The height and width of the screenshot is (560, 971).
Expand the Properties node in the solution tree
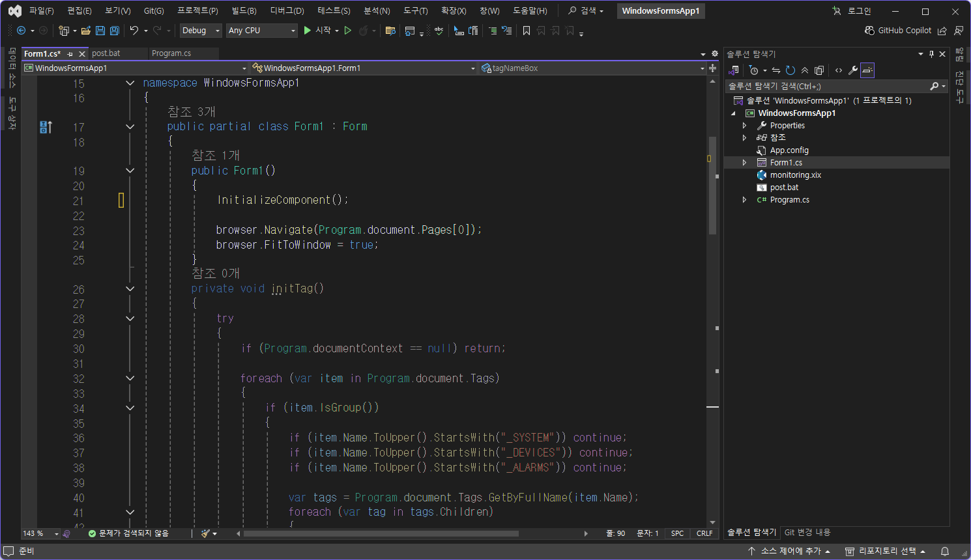[744, 126]
